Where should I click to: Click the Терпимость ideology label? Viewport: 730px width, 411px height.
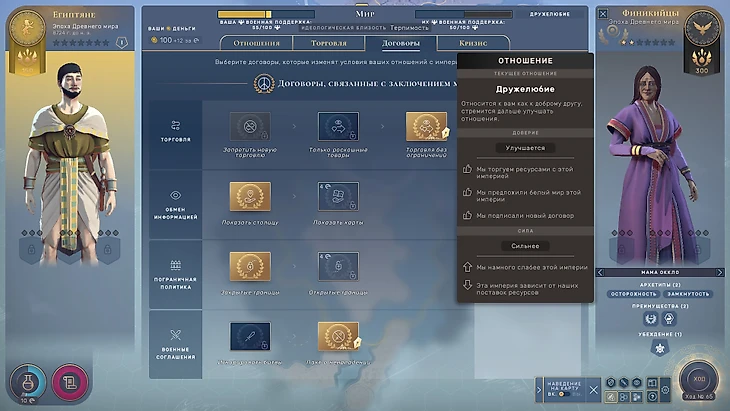pyautogui.click(x=409, y=28)
